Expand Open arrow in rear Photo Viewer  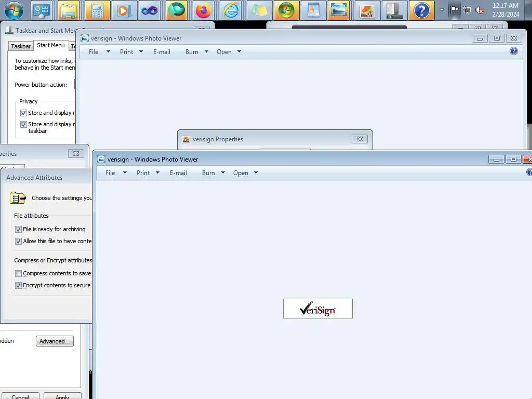coord(239,51)
